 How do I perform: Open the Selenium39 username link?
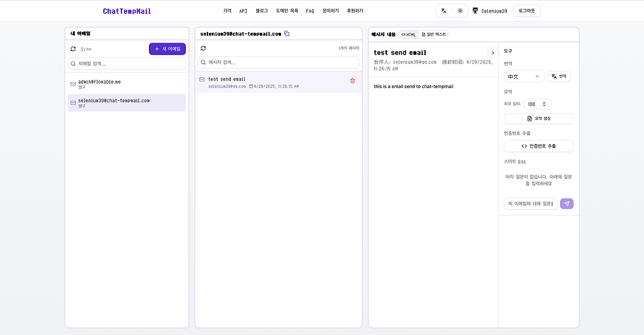coord(494,11)
